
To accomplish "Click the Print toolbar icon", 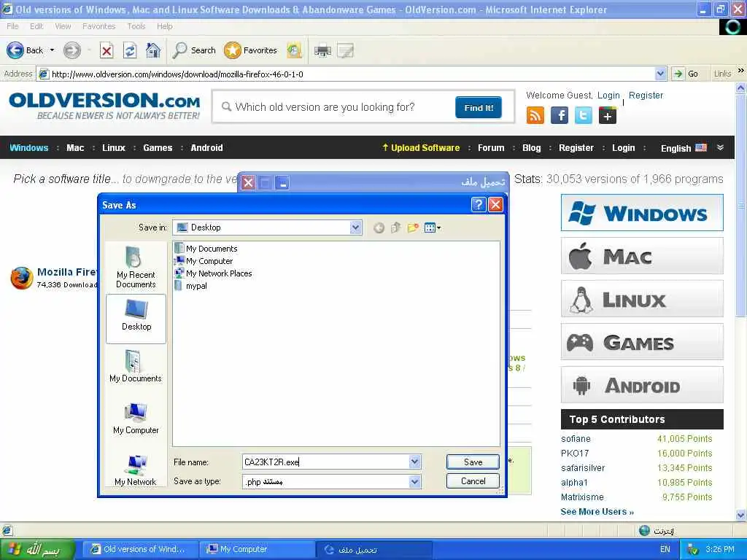I will tap(322, 50).
